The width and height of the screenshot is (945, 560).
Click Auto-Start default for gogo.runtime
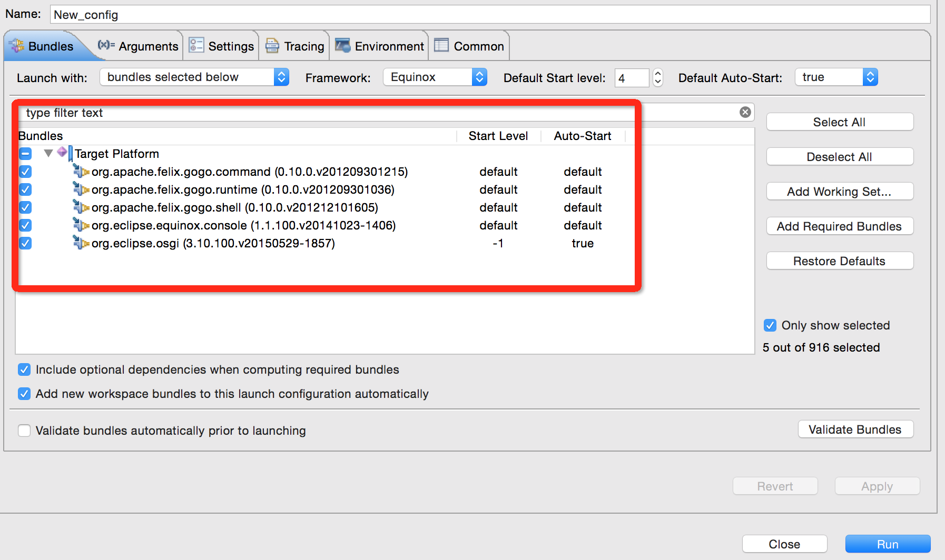coord(583,189)
